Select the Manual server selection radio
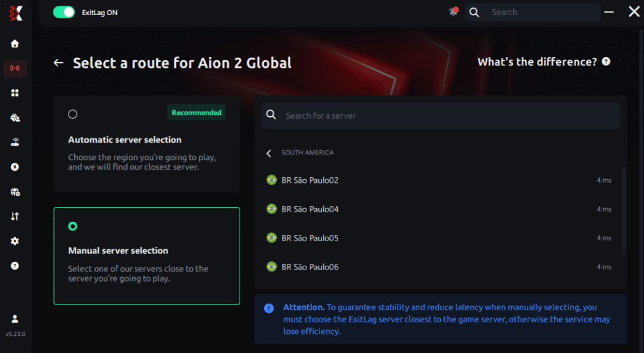Viewport: 644px width, 353px height. pyautogui.click(x=73, y=226)
